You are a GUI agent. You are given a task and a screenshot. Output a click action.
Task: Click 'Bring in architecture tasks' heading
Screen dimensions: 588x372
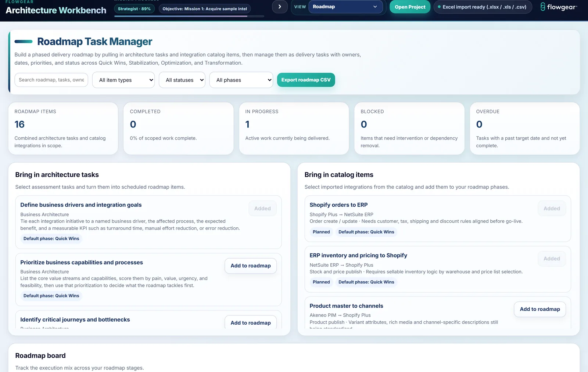[57, 175]
